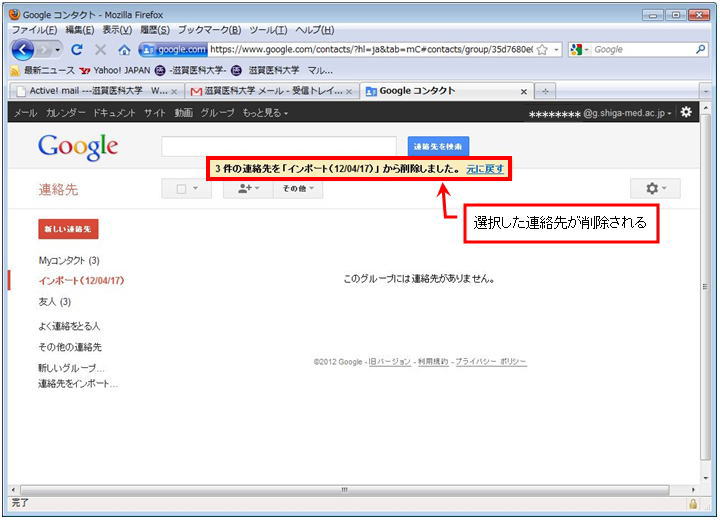Select 友人 (3) group

pyautogui.click(x=55, y=302)
